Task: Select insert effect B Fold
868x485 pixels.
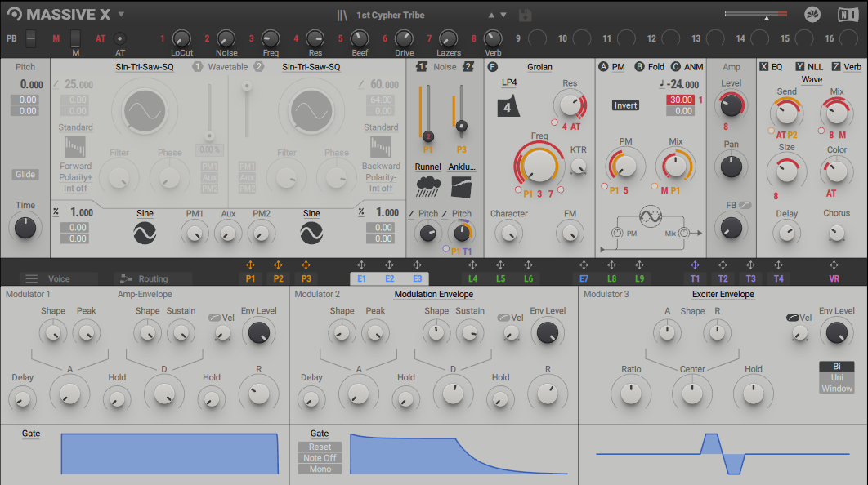Action: [649, 67]
